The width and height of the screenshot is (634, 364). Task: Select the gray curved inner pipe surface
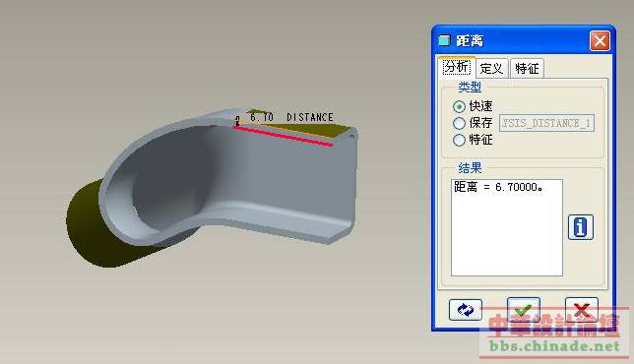click(169, 182)
